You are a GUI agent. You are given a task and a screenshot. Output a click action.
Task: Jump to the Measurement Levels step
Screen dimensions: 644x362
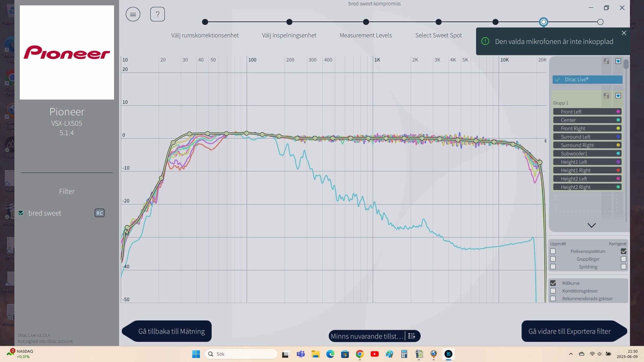pos(366,22)
